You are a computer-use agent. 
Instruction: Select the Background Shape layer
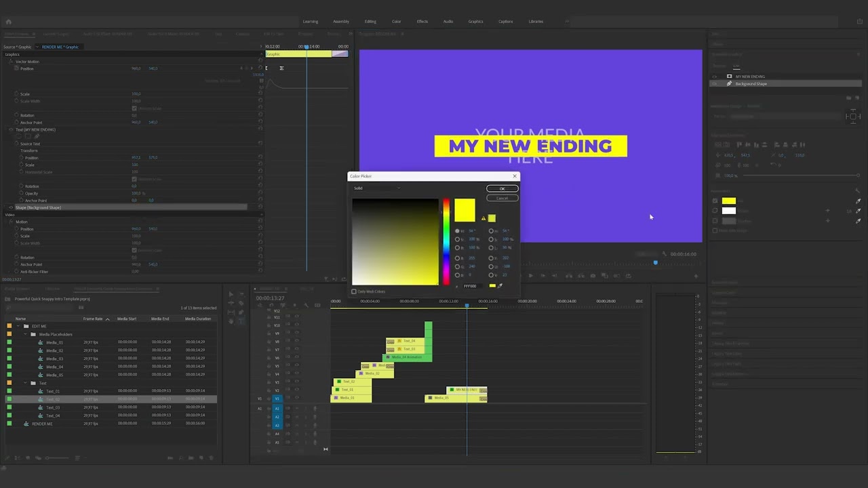787,84
